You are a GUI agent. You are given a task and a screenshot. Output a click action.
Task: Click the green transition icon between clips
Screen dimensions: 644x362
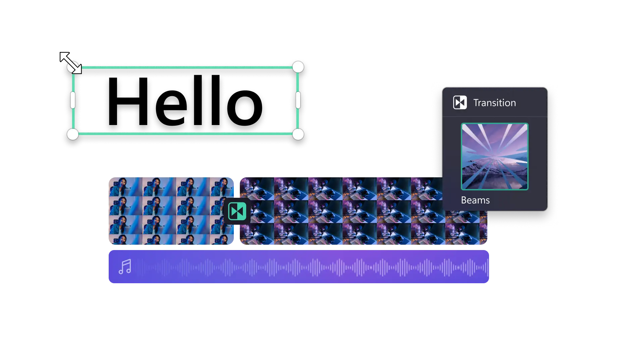[237, 211]
